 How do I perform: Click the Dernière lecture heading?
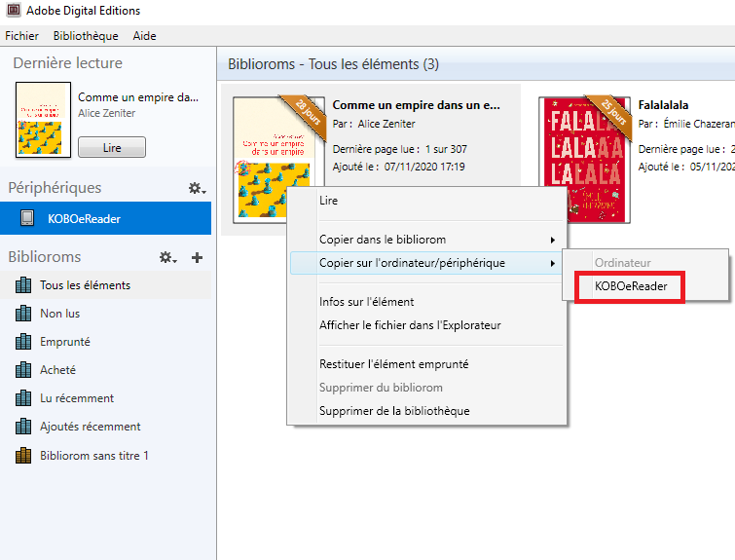tap(67, 63)
